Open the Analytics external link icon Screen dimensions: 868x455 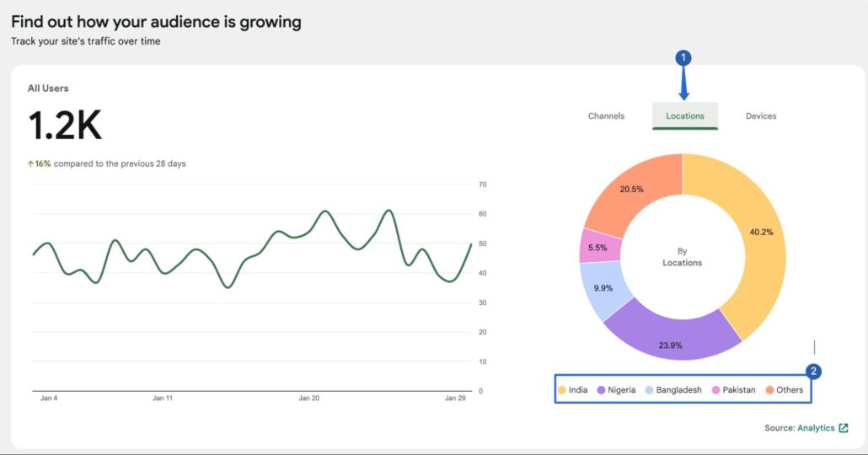[843, 428]
